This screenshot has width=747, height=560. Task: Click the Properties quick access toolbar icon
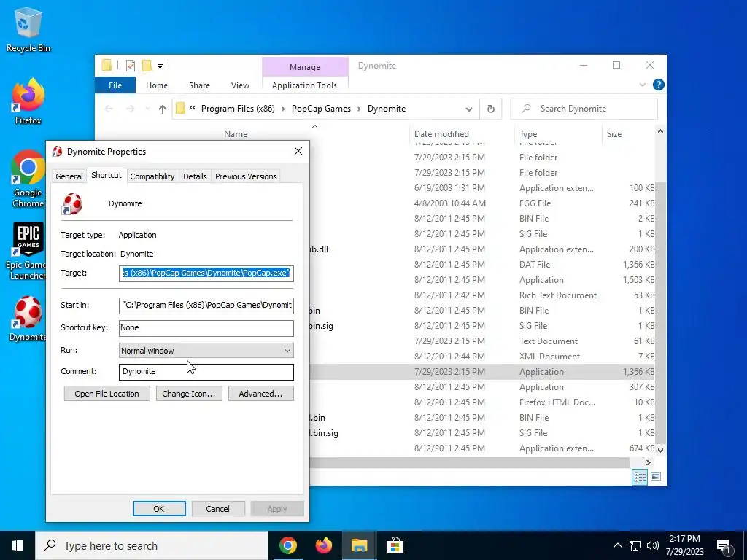[x=131, y=66]
